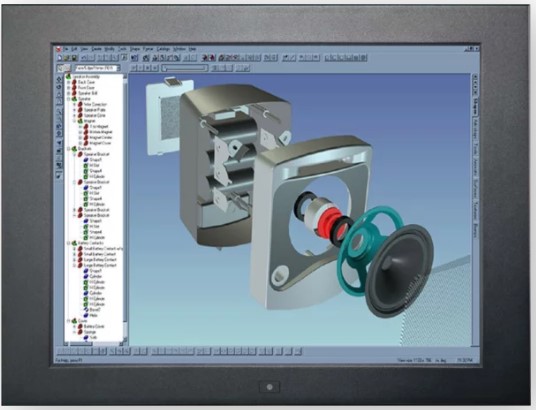Viewport: 536px width, 410px height.
Task: Start the animation with the play button
Action: 147,68
